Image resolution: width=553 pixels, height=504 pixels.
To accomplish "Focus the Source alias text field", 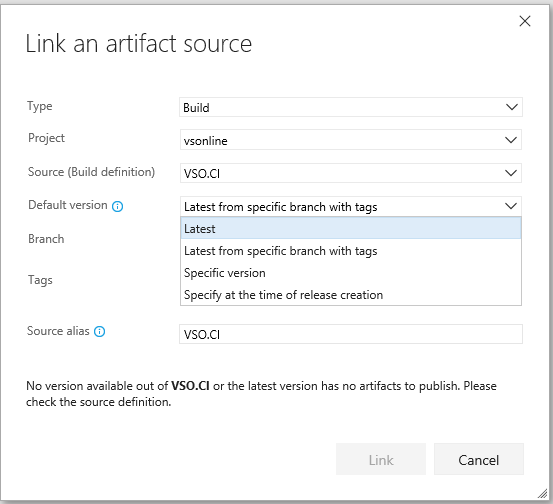I will point(351,334).
